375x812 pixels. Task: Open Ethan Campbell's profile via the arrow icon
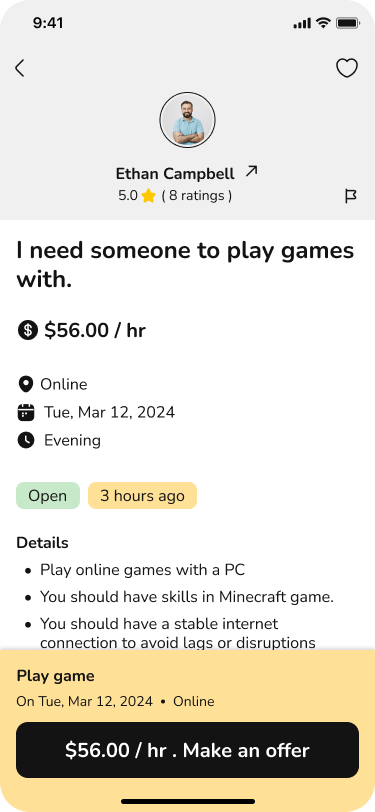(251, 171)
